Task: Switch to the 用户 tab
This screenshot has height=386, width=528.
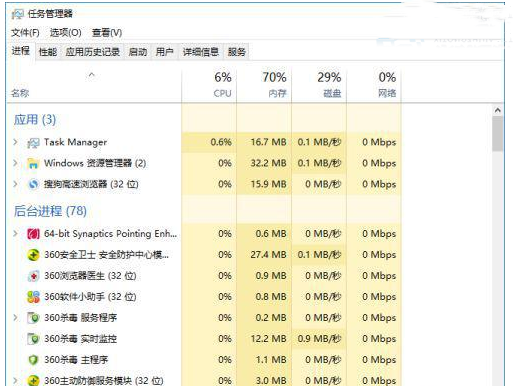Action: point(164,52)
